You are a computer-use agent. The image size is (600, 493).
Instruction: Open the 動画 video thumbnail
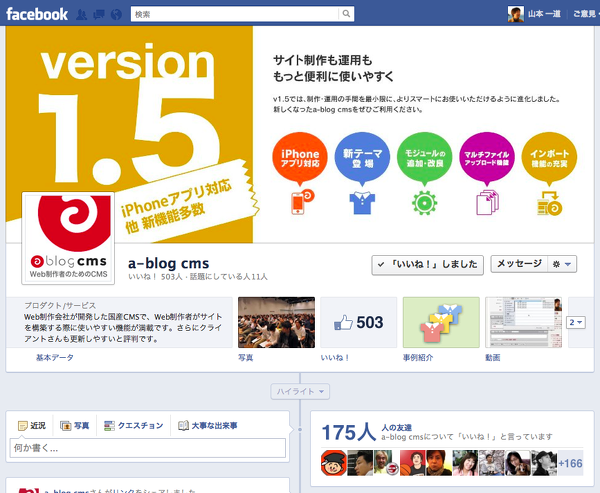pyautogui.click(x=523, y=322)
